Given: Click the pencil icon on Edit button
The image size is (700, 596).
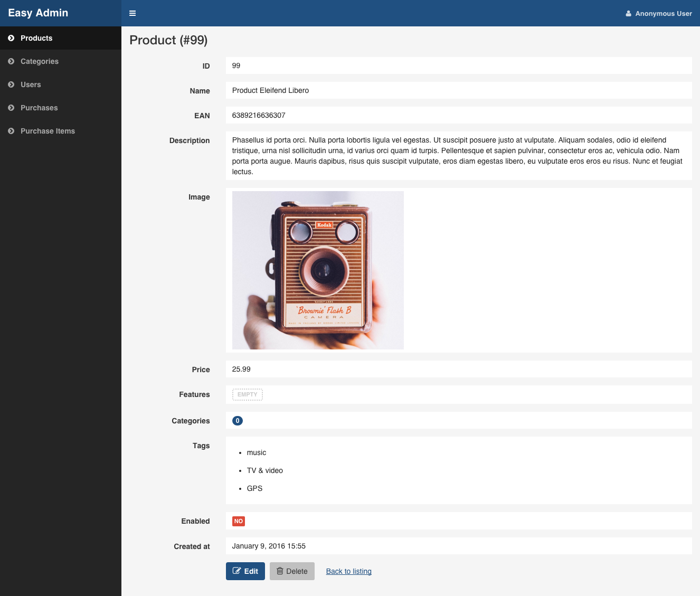Looking at the screenshot, I should tap(237, 571).
